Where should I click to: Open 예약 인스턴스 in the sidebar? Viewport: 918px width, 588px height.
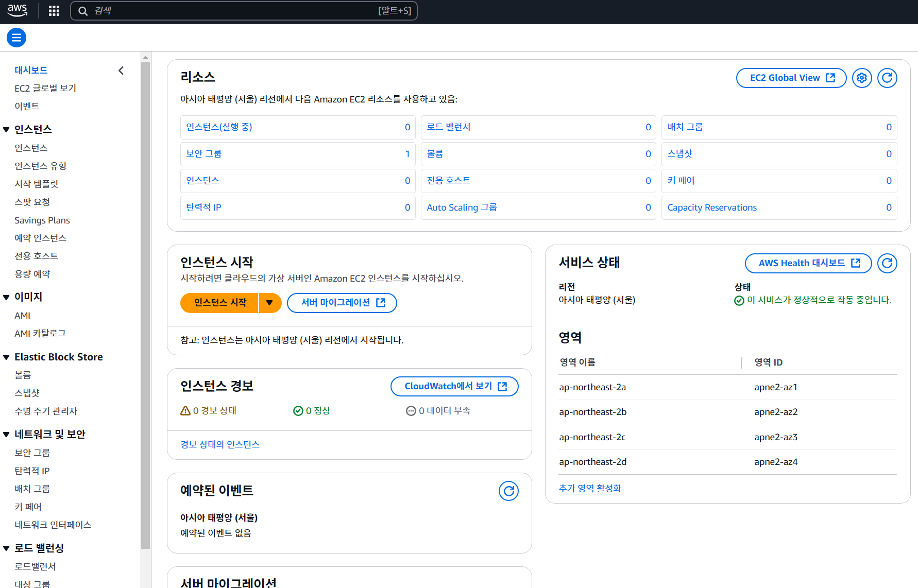40,238
